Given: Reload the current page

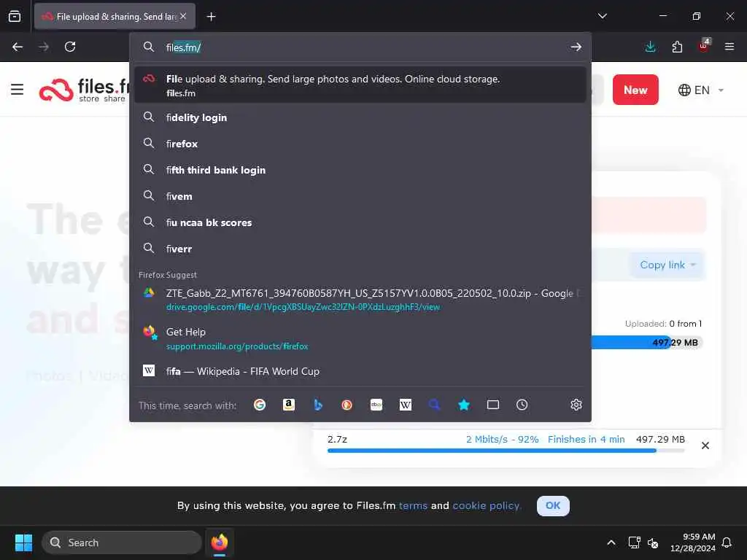Looking at the screenshot, I should 70,47.
